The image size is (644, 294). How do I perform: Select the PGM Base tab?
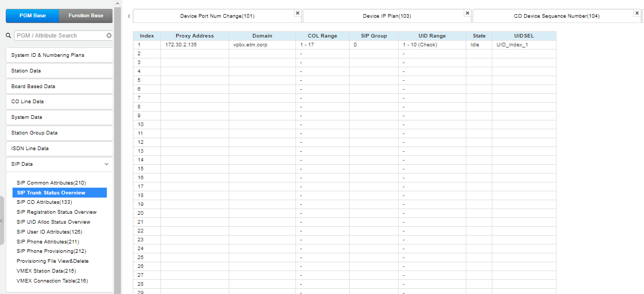32,16
